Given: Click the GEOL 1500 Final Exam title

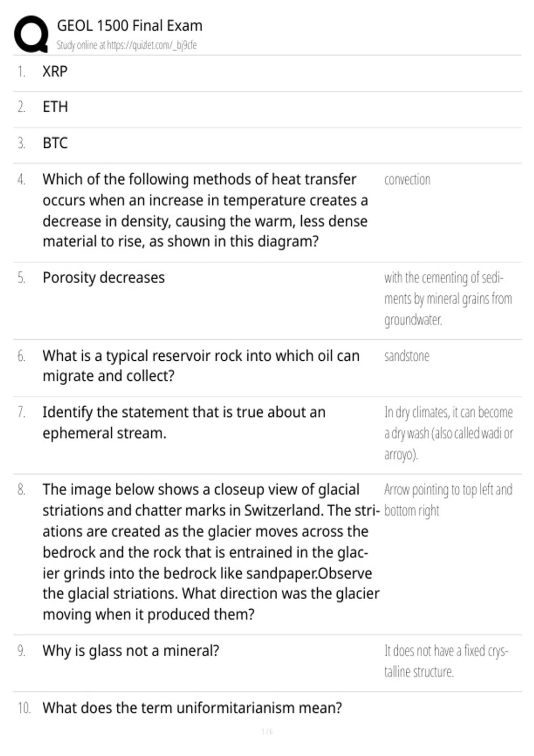Looking at the screenshot, I should pyautogui.click(x=129, y=26).
